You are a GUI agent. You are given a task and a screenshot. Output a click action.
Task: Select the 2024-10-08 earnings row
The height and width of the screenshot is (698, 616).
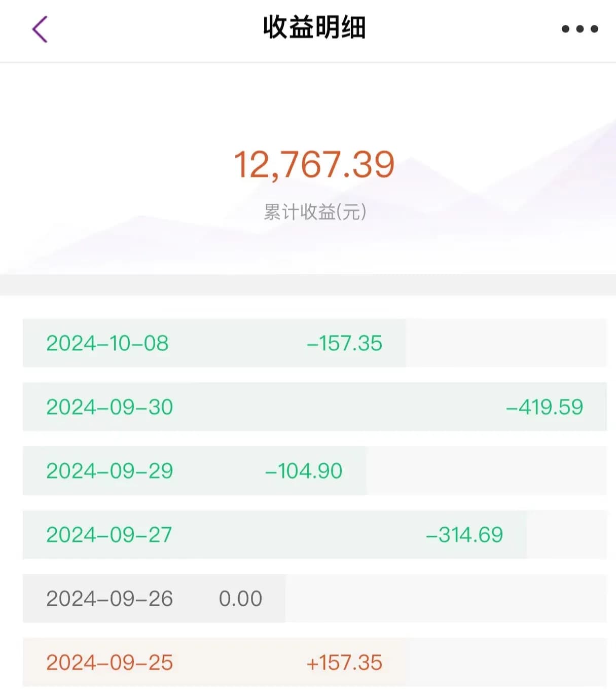(x=314, y=343)
